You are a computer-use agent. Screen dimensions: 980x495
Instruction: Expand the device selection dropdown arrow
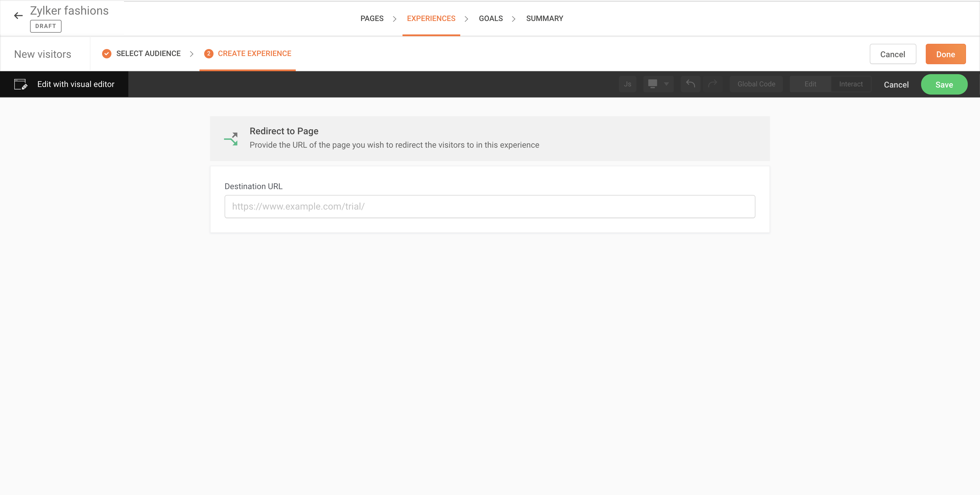tap(666, 84)
